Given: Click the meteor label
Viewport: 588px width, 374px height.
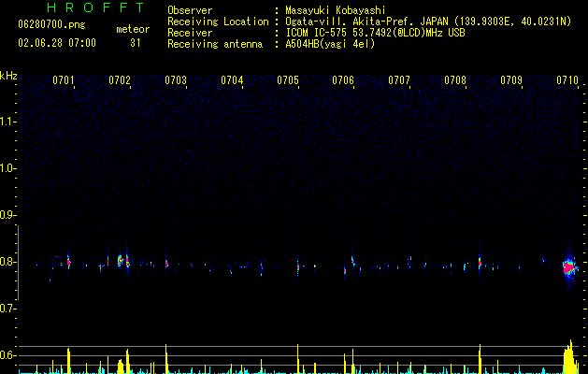Looking at the screenshot, I should coord(133,29).
